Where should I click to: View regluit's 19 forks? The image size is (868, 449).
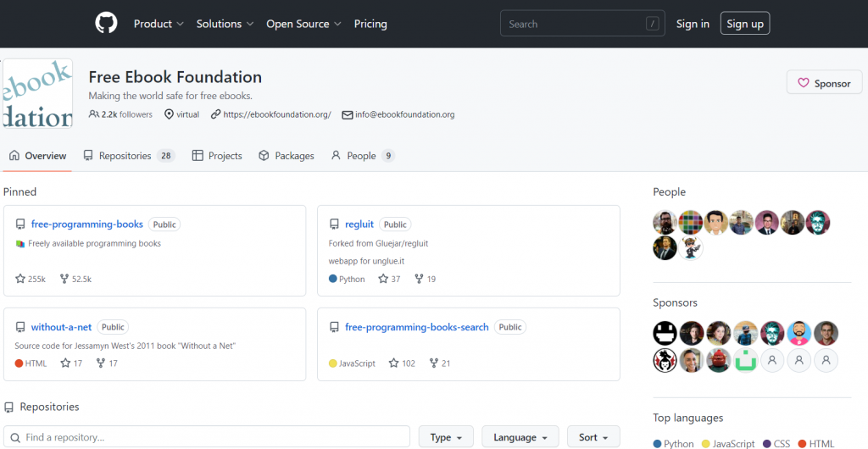[x=426, y=279]
